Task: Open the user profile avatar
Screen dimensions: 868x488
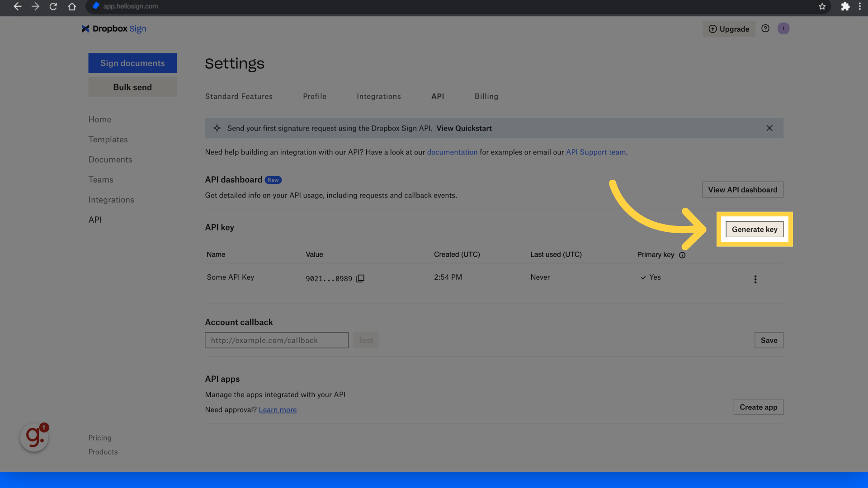Action: [783, 28]
